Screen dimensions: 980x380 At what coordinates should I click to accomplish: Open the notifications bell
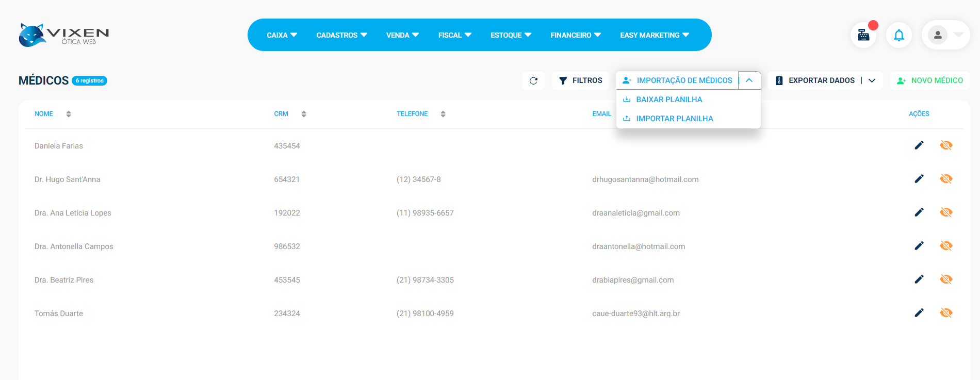click(899, 35)
